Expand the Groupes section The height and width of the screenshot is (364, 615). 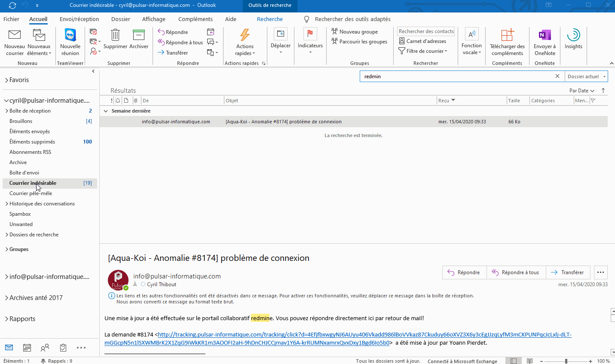point(6,249)
